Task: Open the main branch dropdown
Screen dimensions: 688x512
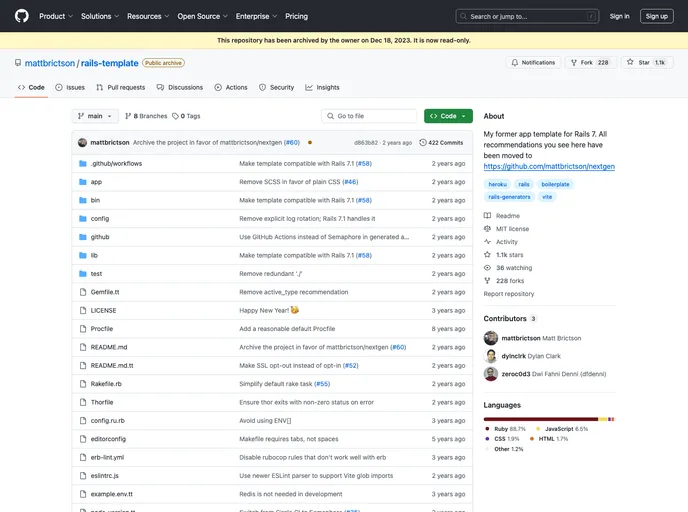Action: tap(95, 116)
